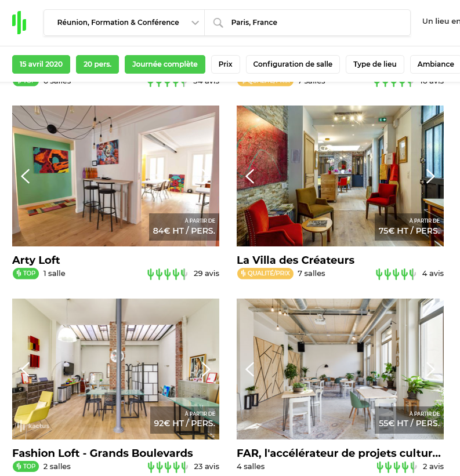Toggle the 20 pers. filter
Screen dimensions: 460x476
pyautogui.click(x=97, y=64)
